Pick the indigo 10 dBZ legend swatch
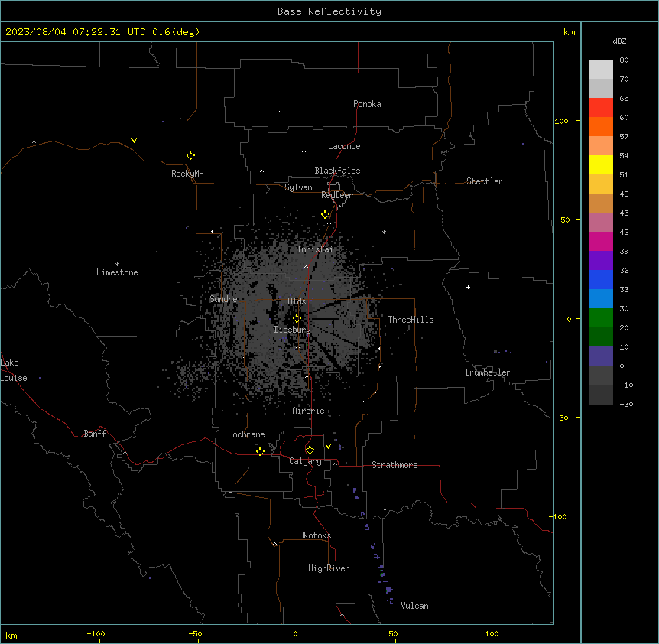 coord(601,356)
